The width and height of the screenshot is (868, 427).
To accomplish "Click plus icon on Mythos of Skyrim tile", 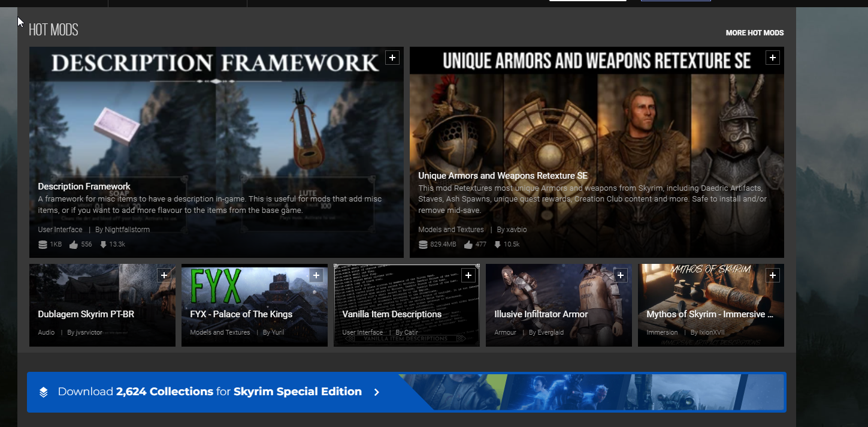I will click(773, 275).
